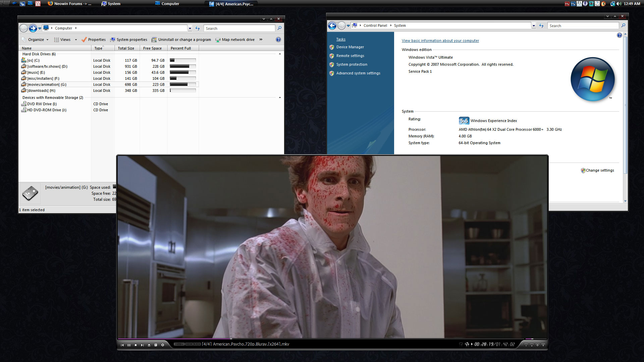Click the stop button in media player
The image size is (644, 362).
point(136,345)
